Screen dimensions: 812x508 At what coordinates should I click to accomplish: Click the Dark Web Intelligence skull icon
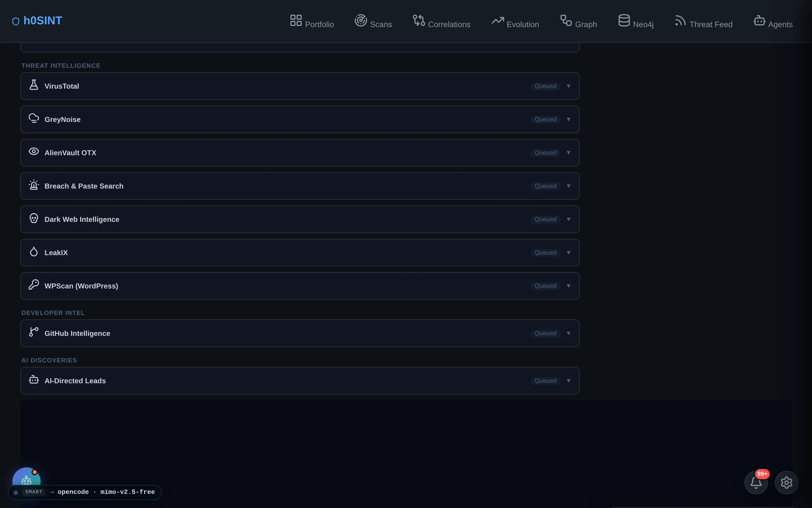[34, 218]
